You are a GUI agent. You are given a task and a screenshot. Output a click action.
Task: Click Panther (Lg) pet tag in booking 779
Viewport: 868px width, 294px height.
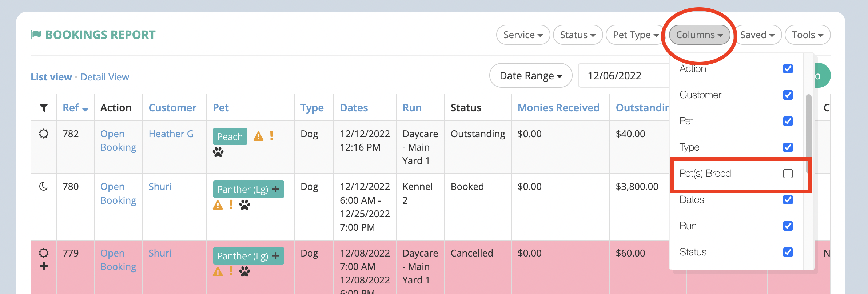pos(248,256)
